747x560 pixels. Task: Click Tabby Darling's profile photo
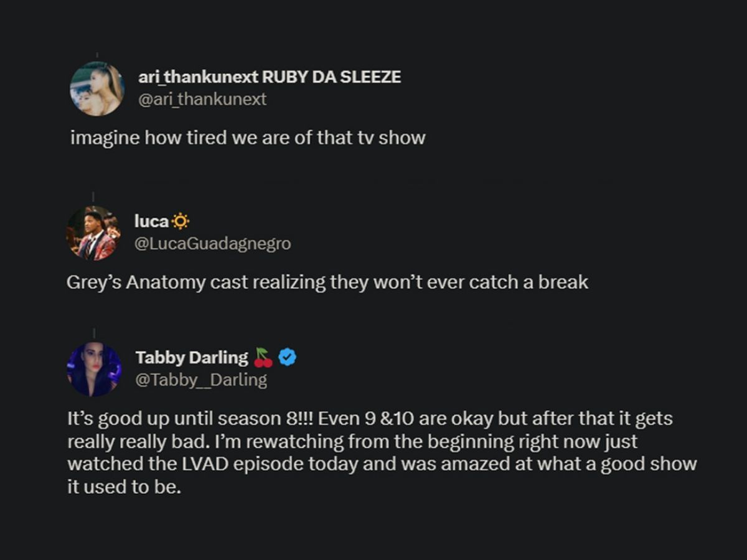[95, 369]
